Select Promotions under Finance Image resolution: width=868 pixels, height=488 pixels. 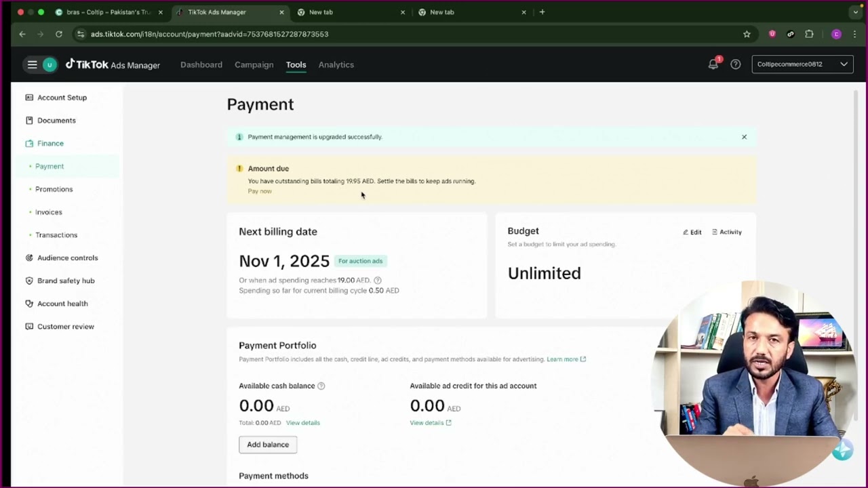coord(54,189)
